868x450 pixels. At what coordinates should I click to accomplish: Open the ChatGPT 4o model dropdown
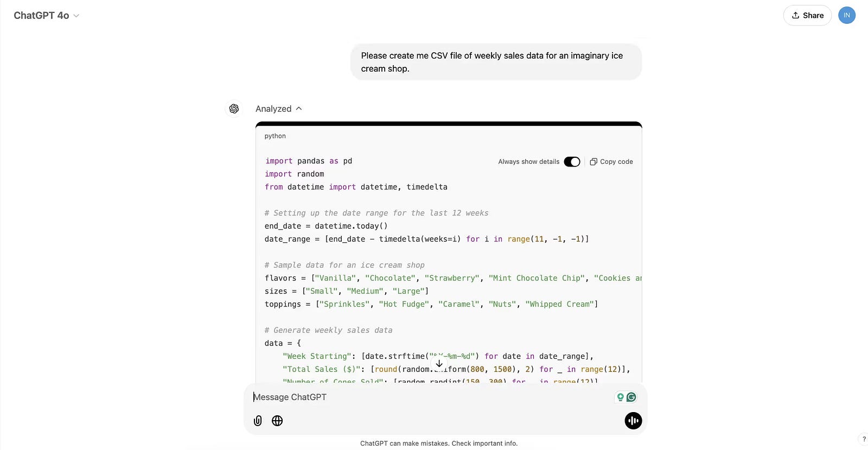click(47, 16)
